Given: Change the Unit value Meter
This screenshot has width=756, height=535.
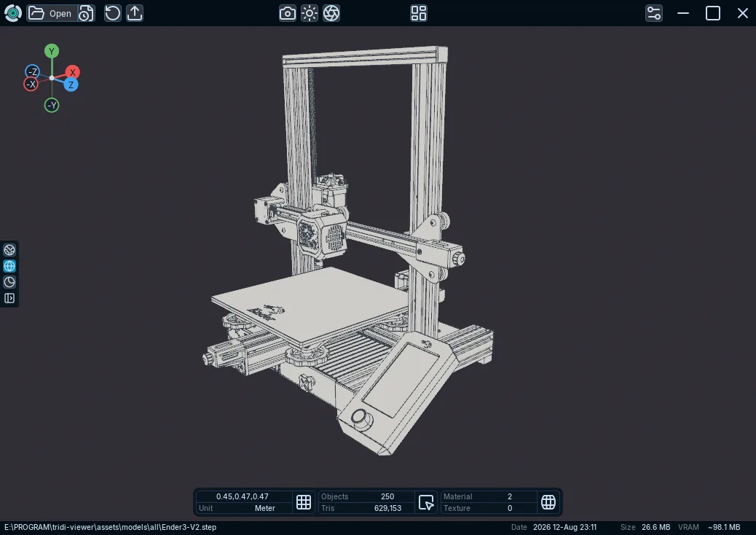Looking at the screenshot, I should point(264,508).
